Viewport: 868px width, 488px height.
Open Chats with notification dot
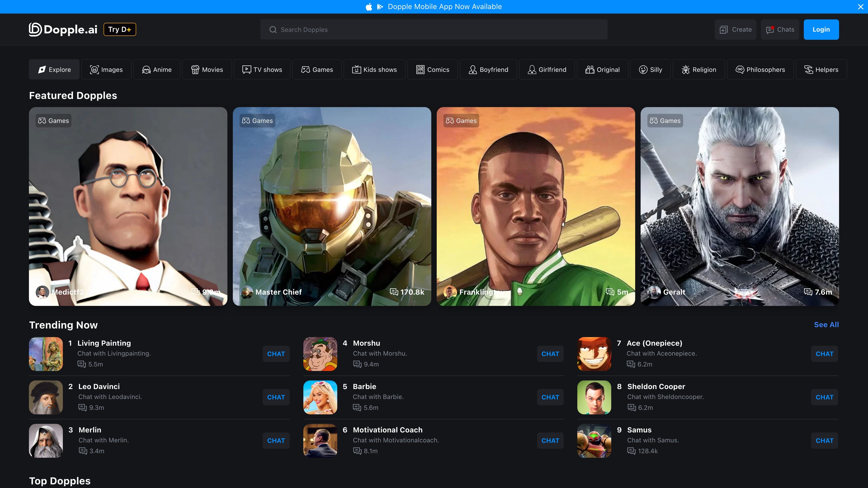click(x=780, y=30)
